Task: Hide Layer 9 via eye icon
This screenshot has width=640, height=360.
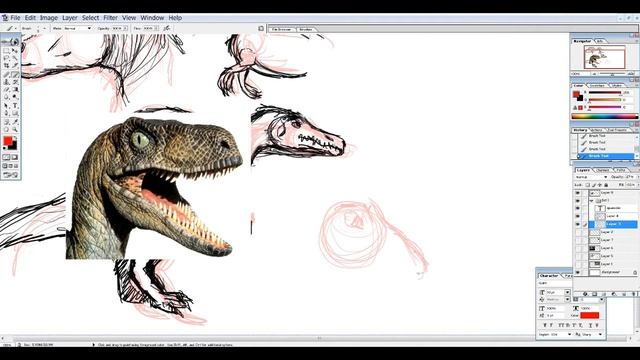Action: [578, 193]
